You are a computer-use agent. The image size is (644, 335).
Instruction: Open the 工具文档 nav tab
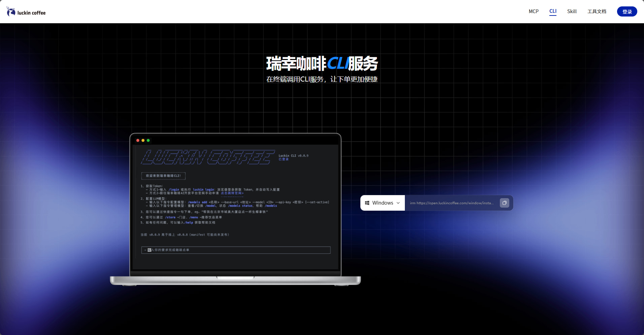pyautogui.click(x=597, y=11)
